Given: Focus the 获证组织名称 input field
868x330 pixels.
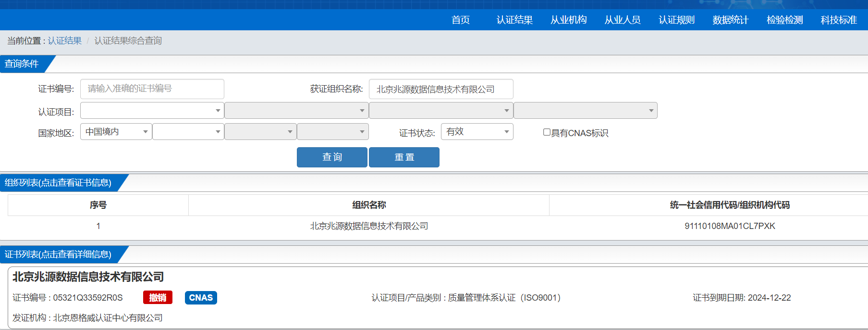Looking at the screenshot, I should click(x=441, y=89).
